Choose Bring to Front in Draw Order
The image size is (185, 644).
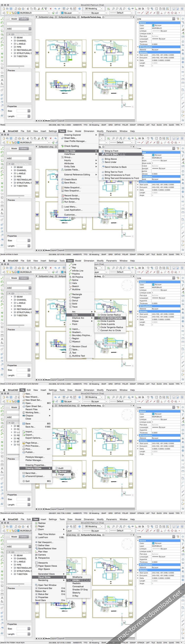click(x=111, y=151)
